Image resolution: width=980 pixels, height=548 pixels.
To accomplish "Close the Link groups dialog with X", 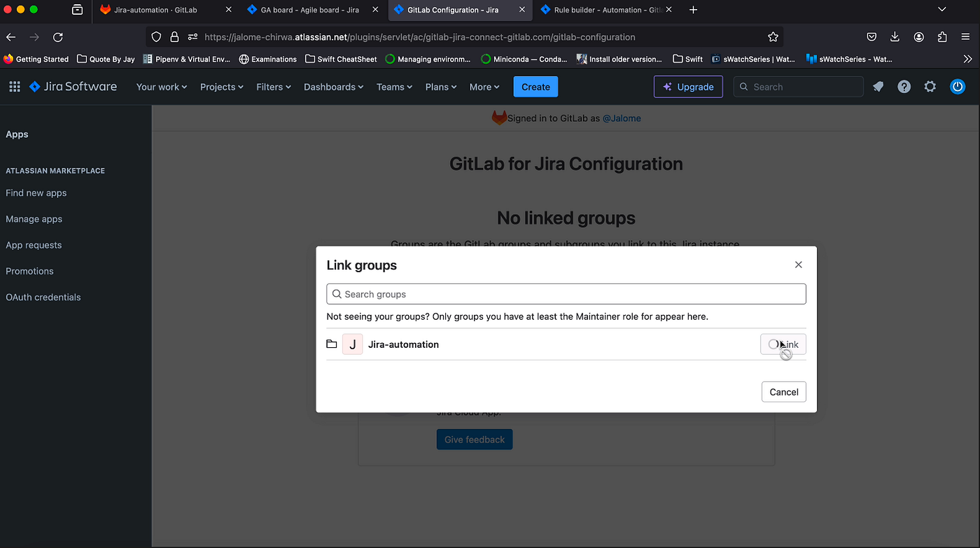I will [798, 265].
